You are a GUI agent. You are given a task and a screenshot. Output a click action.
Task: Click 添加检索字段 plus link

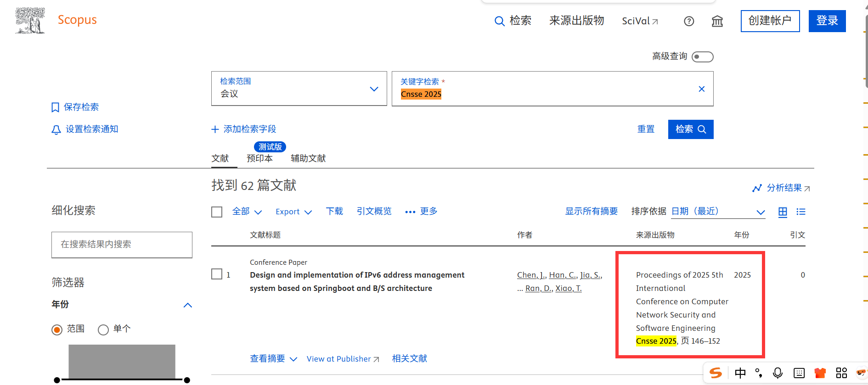point(244,129)
